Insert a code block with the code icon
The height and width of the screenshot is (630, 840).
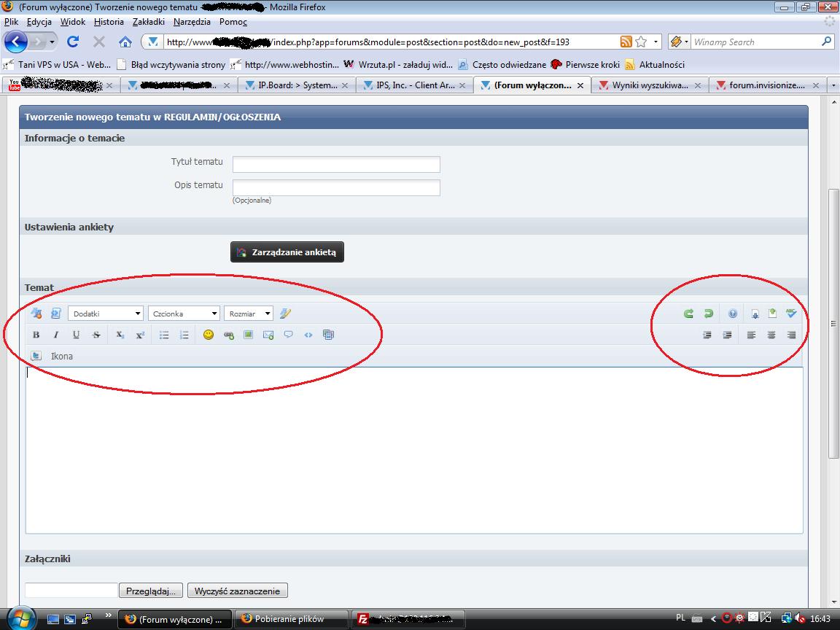[x=308, y=335]
